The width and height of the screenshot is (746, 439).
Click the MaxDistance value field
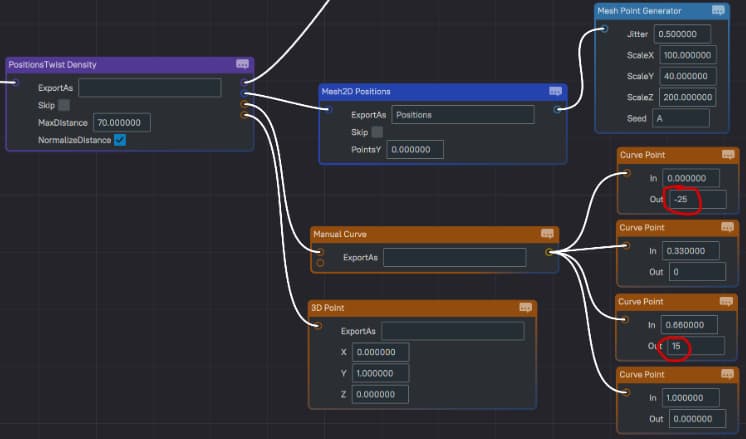121,123
